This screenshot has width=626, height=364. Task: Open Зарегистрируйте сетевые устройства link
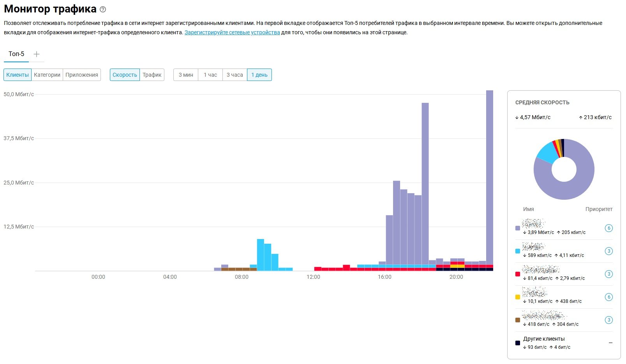[x=232, y=32]
